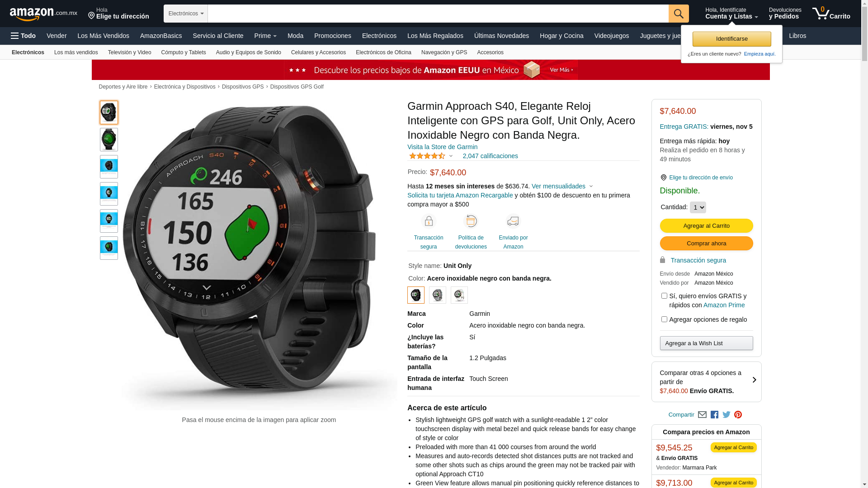The width and height of the screenshot is (868, 488).
Task: Open the Videojuegos navigation item
Action: click(611, 36)
